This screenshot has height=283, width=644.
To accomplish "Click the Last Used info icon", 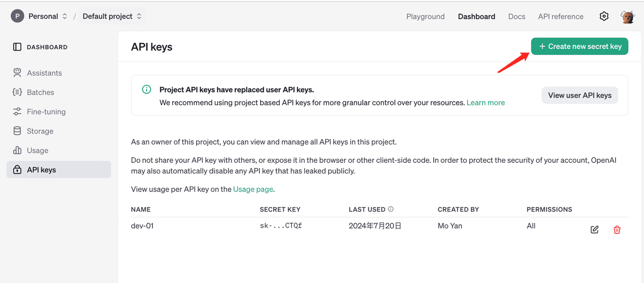I will [391, 209].
